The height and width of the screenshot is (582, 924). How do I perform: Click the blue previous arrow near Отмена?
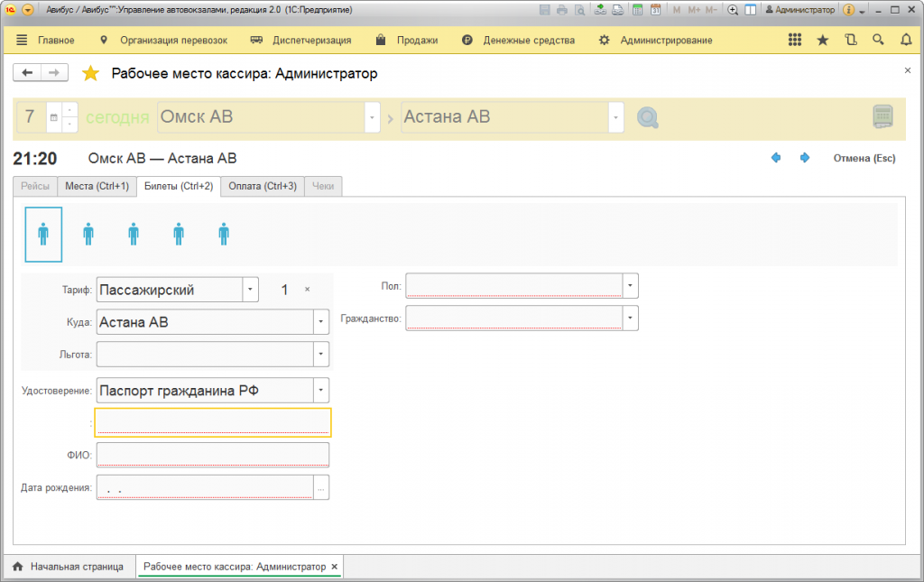point(776,158)
